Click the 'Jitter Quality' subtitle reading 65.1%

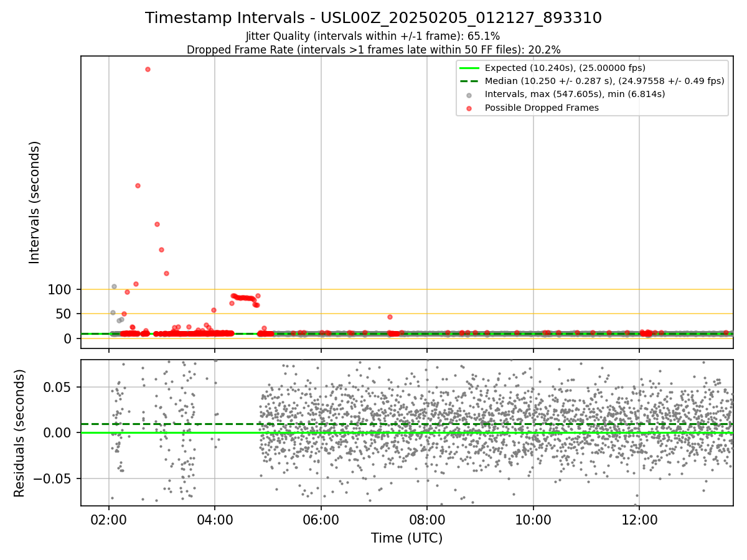pyautogui.click(x=373, y=37)
